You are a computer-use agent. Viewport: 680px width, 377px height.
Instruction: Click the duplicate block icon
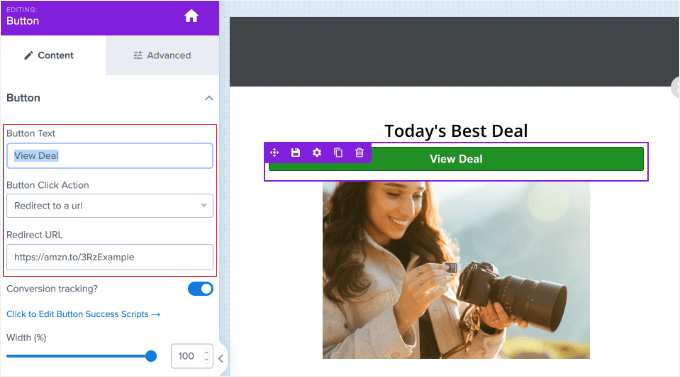coord(338,153)
